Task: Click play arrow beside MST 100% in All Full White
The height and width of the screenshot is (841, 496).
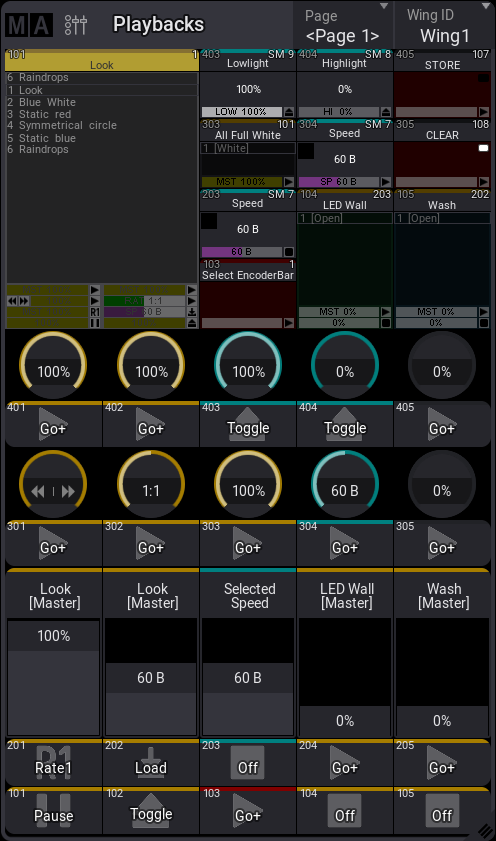Action: 288,182
